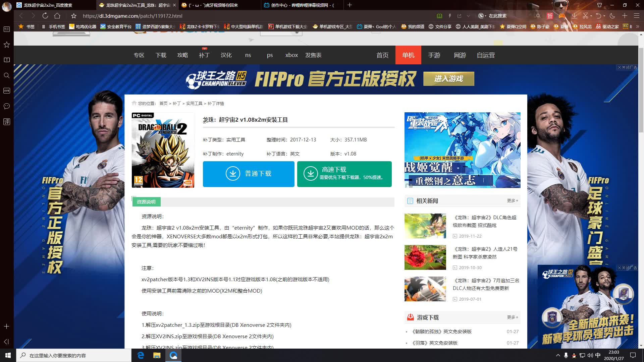This screenshot has height=362, width=644.
Task: Click the 折 coupon icon in the browser toolbar
Action: point(550,16)
